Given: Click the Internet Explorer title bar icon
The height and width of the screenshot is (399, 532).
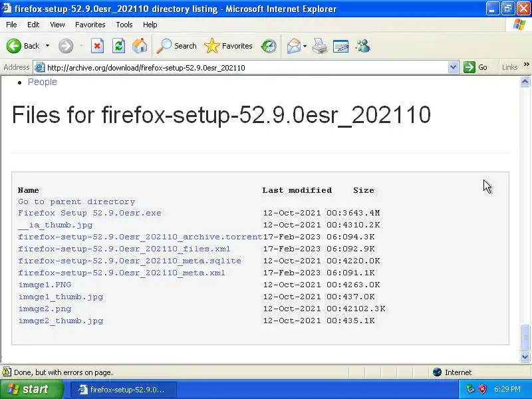Looking at the screenshot, I should point(7,8).
